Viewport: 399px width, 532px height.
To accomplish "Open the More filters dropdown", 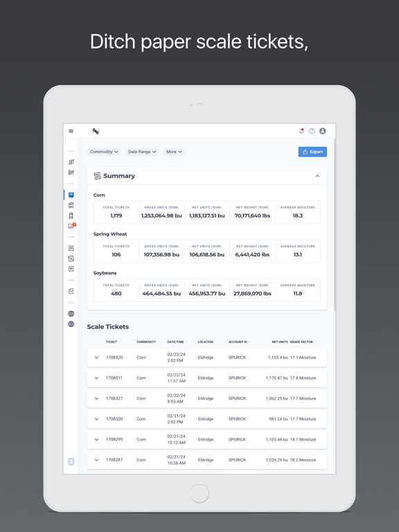I will point(174,152).
